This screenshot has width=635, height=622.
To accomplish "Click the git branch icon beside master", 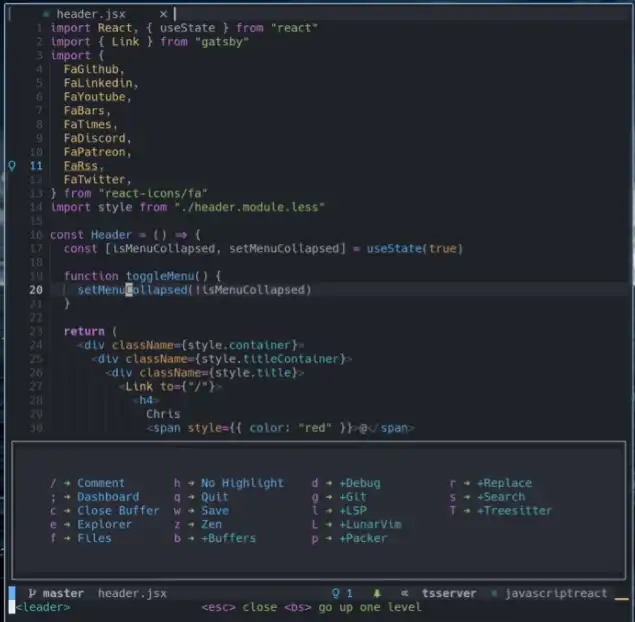I will 32,594.
